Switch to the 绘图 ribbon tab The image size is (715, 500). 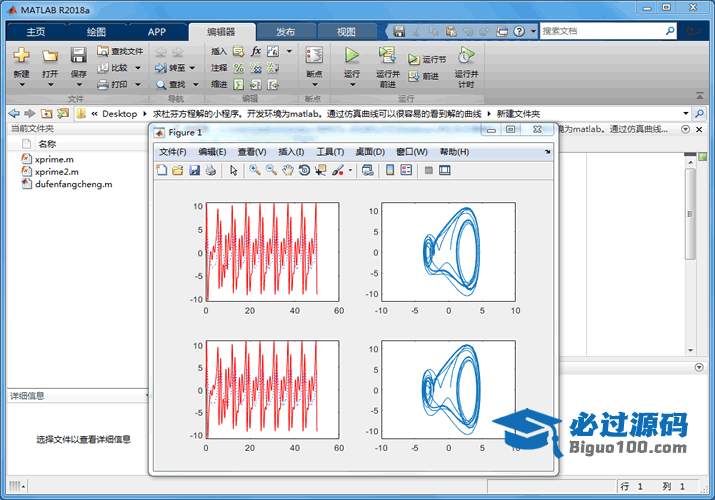pyautogui.click(x=96, y=31)
